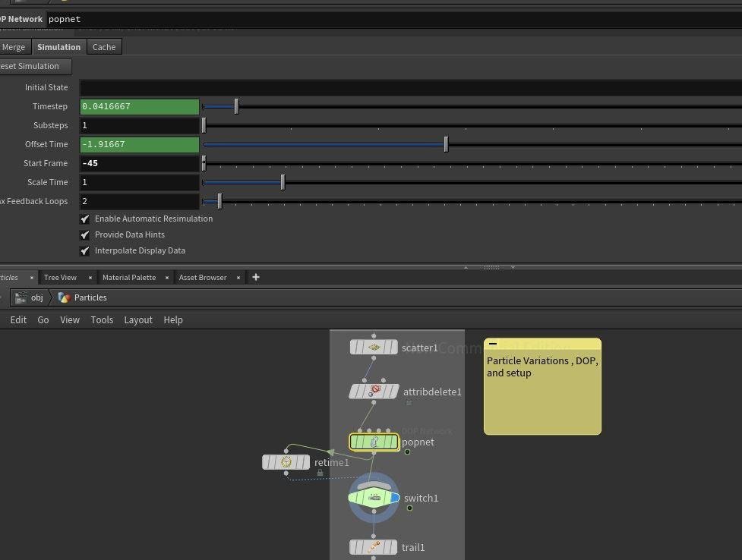
Task: Open the Particles breadcrumb dropdown
Action: pos(90,297)
